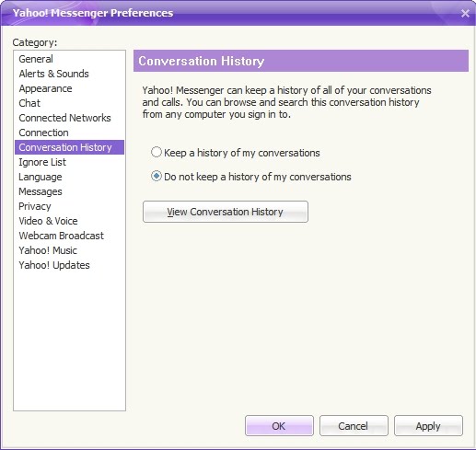Select Conversation History category item
Screen dimensions: 476x450
[x=69, y=147]
